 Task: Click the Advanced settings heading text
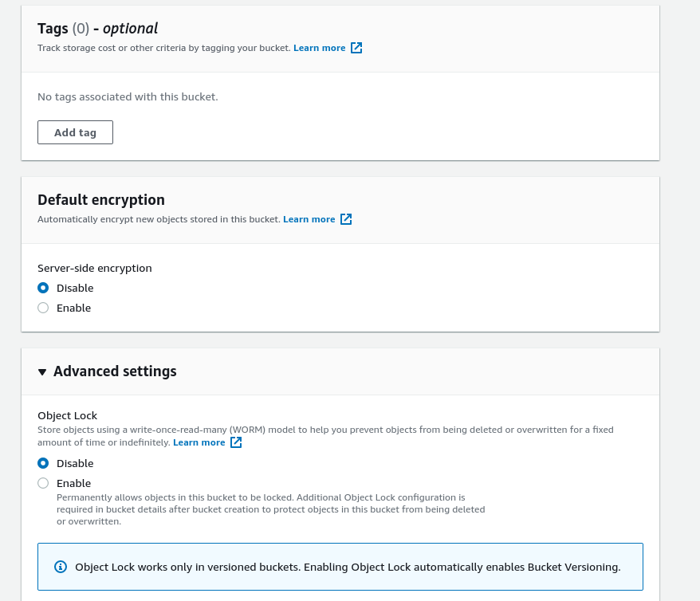pos(115,371)
